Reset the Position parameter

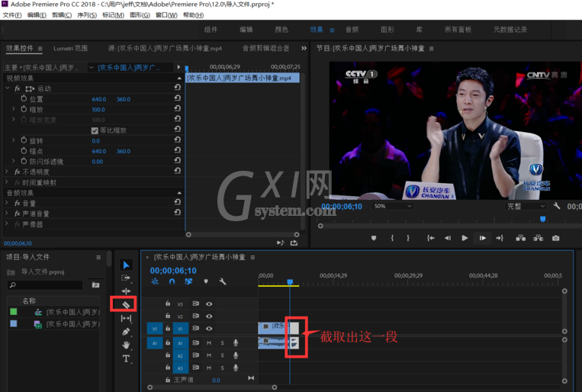pyautogui.click(x=178, y=98)
